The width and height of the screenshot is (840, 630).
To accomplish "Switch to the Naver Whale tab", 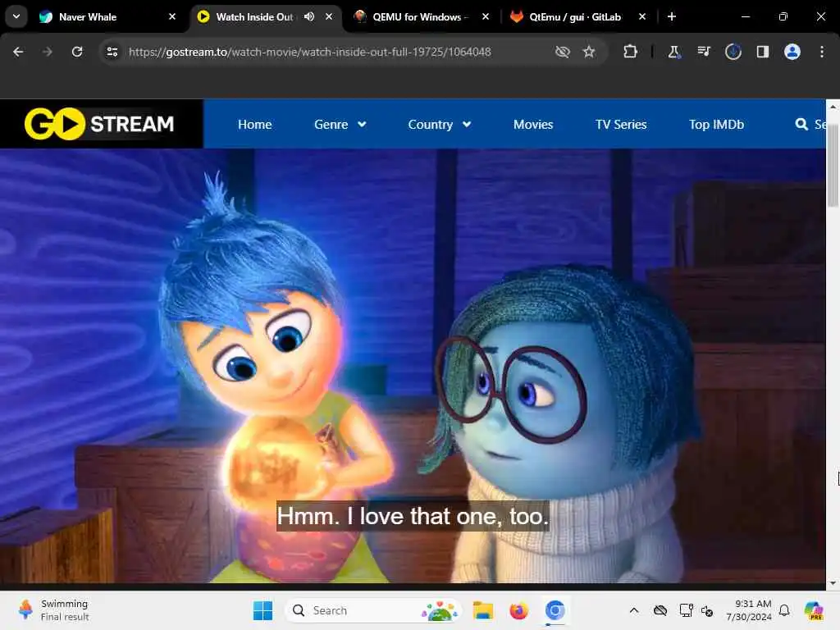I will [107, 16].
